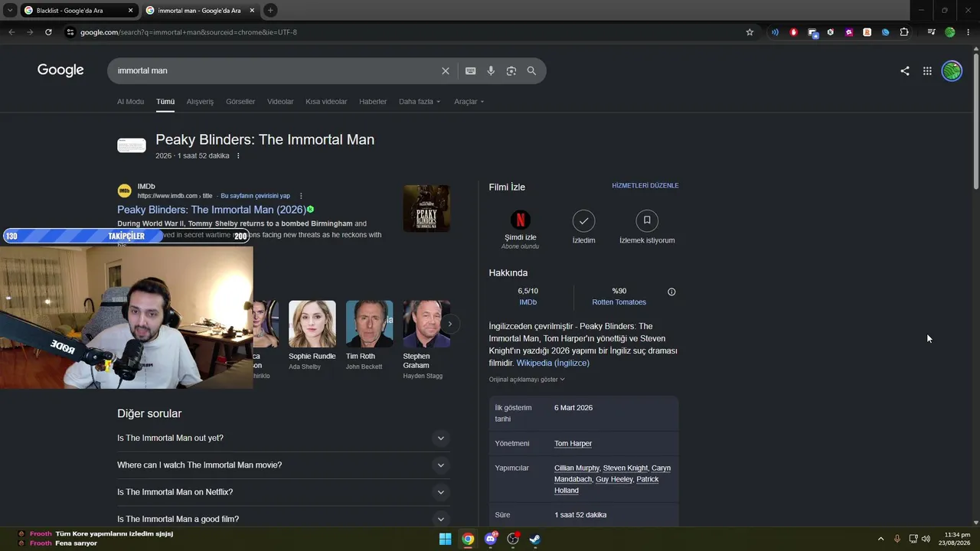
Task: Open the Rotten Tomatoes rating link
Action: coord(619,302)
